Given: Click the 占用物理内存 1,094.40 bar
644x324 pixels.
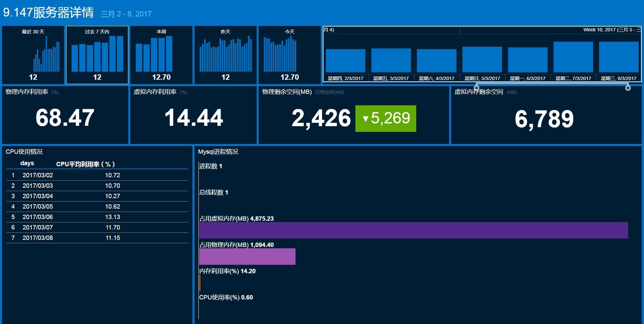Looking at the screenshot, I should click(247, 256).
